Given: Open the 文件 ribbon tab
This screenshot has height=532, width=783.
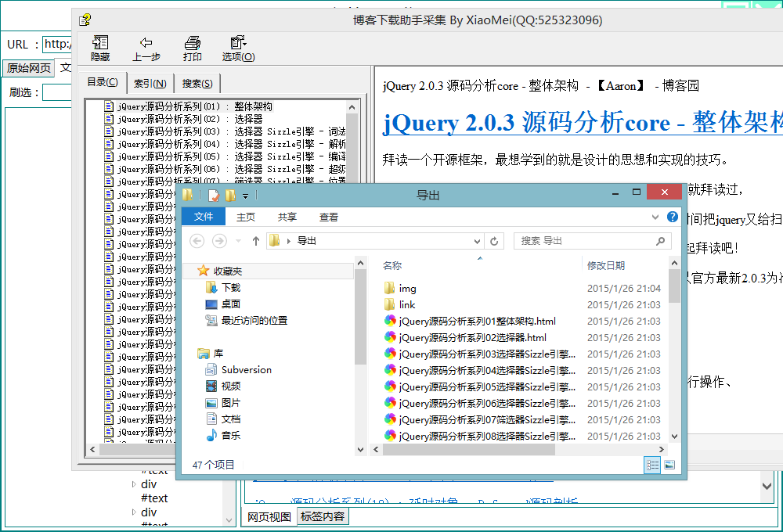Looking at the screenshot, I should [x=204, y=217].
